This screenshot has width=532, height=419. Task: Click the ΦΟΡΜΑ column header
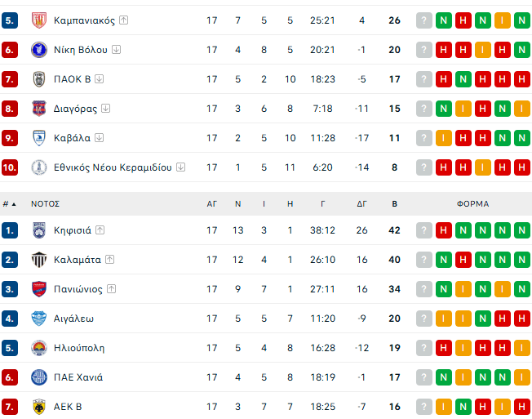point(472,203)
